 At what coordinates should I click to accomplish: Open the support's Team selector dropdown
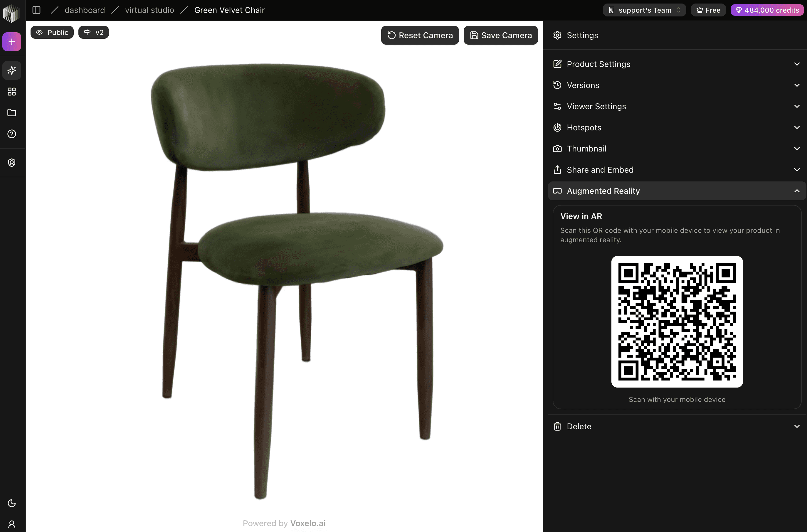coord(643,10)
